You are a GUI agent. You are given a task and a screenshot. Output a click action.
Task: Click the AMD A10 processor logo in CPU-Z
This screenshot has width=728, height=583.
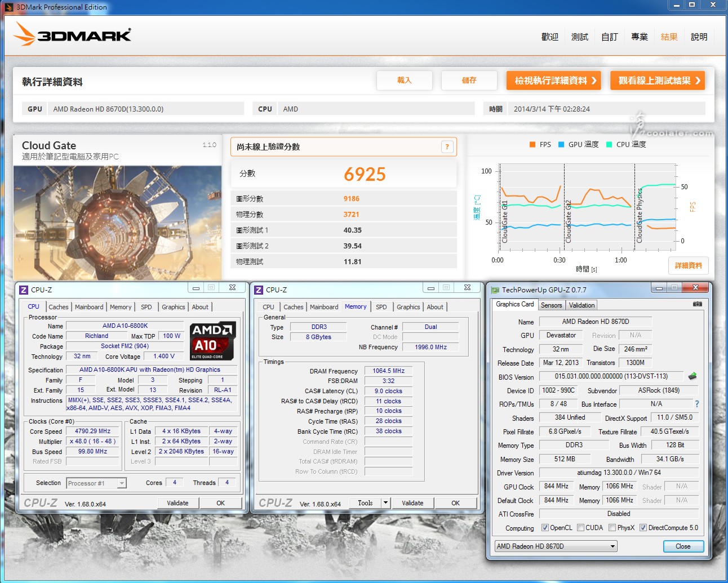point(212,341)
